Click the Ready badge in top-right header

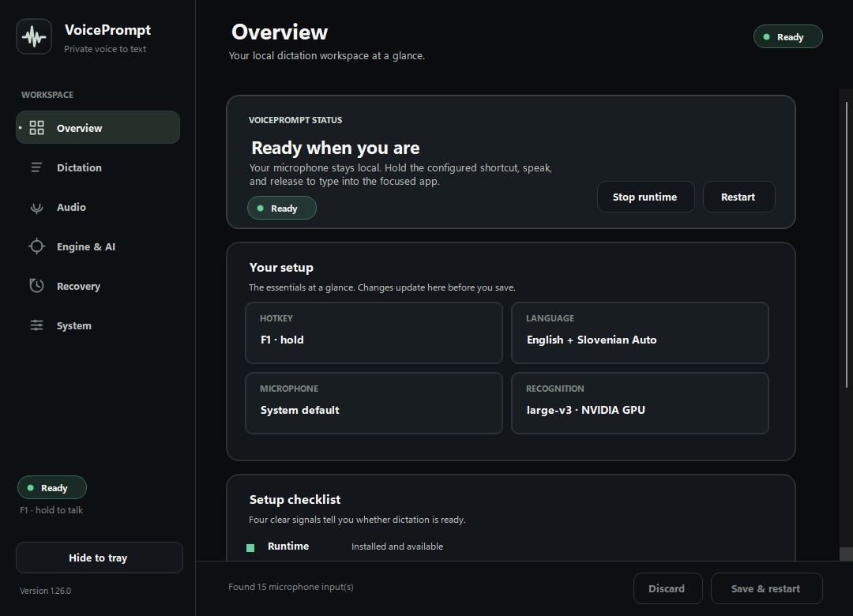point(787,36)
